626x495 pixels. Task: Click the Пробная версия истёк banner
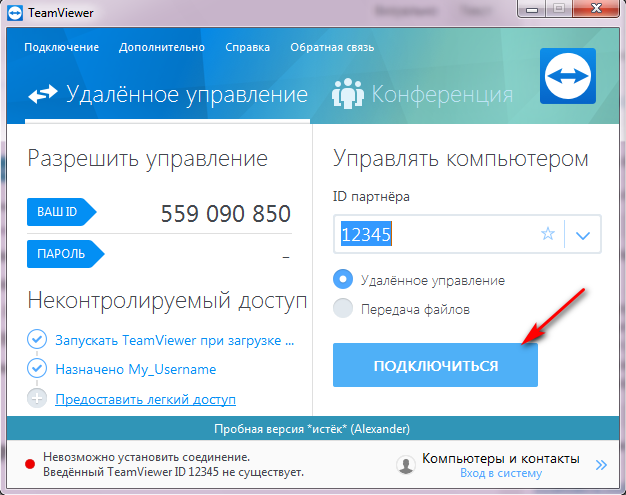point(313,429)
